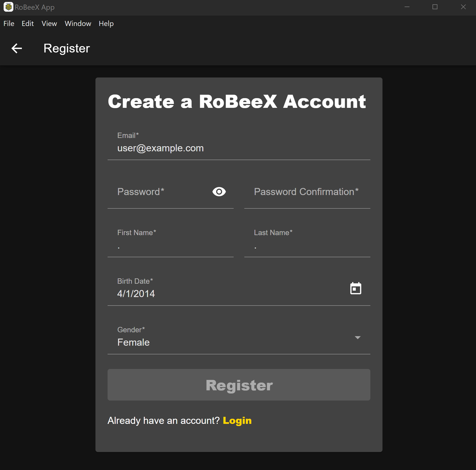
Task: Open the Gender field showing Female
Action: (x=232, y=342)
